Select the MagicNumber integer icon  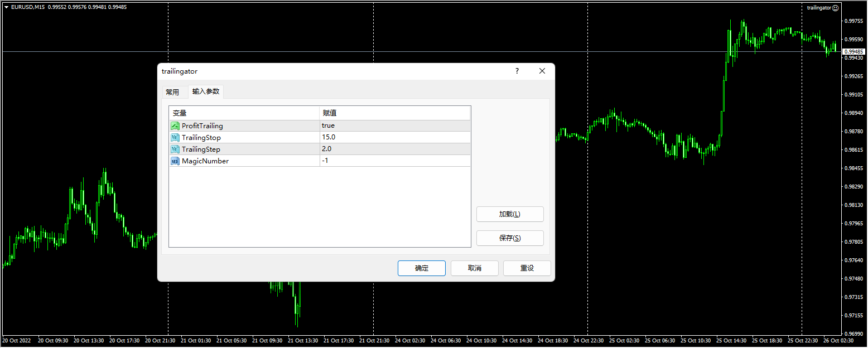coord(175,161)
